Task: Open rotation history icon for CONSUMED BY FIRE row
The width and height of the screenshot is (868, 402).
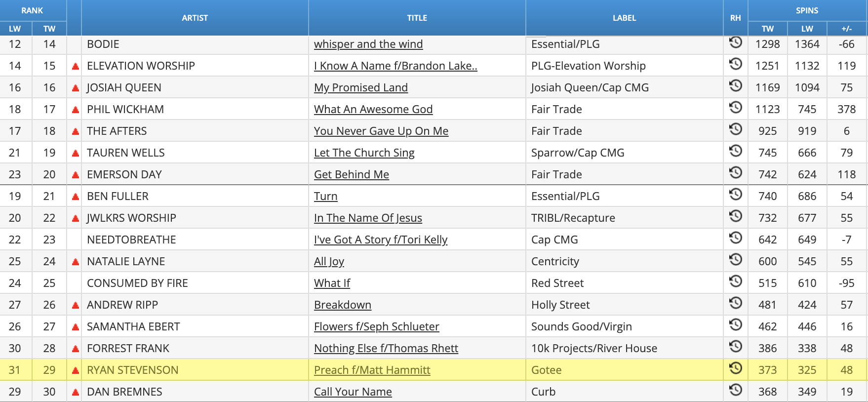Action: point(736,281)
